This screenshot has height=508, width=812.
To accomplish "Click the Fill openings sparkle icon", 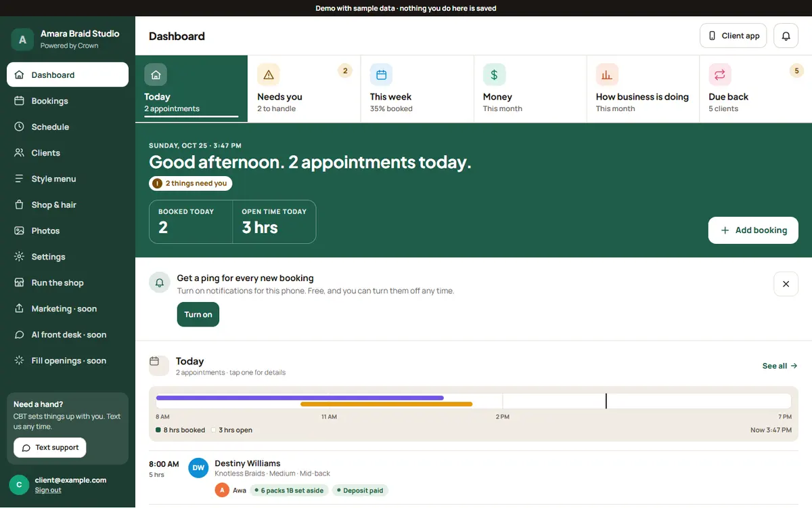I will pyautogui.click(x=19, y=360).
